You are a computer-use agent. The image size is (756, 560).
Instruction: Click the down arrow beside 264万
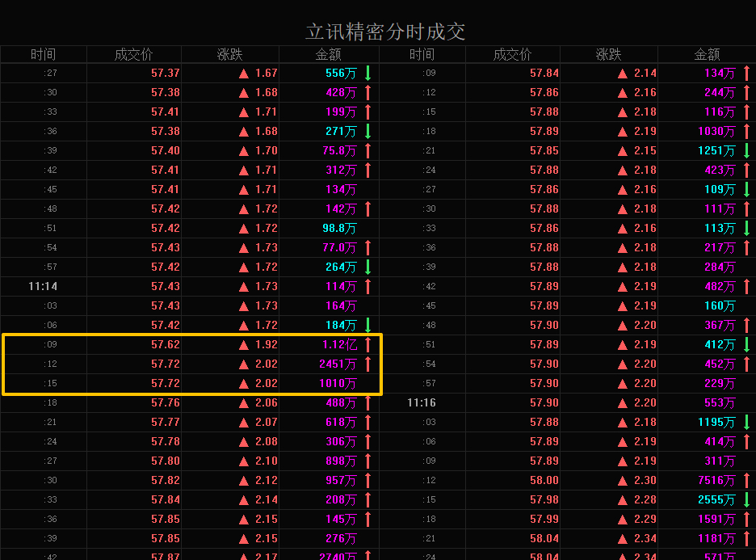coord(367,267)
